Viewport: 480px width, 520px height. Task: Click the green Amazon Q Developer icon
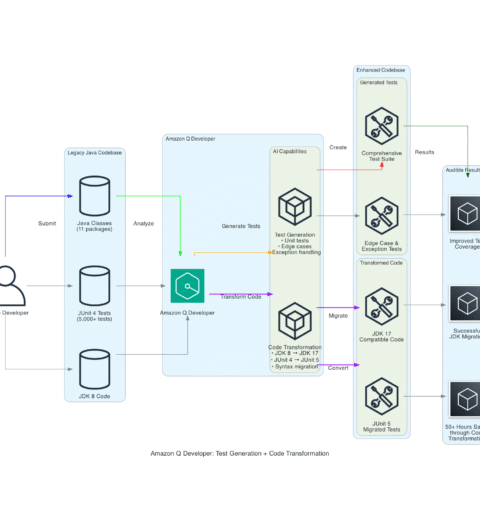(187, 286)
